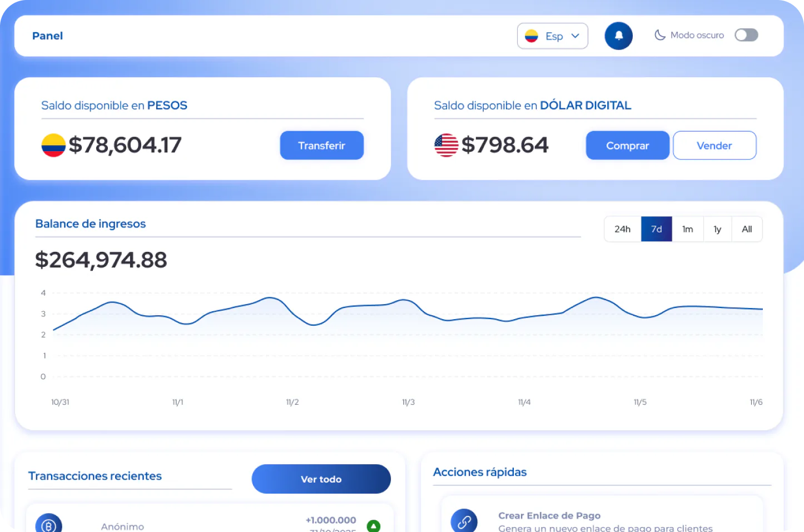
Task: Click the Modo oscuro label
Action: click(x=697, y=35)
